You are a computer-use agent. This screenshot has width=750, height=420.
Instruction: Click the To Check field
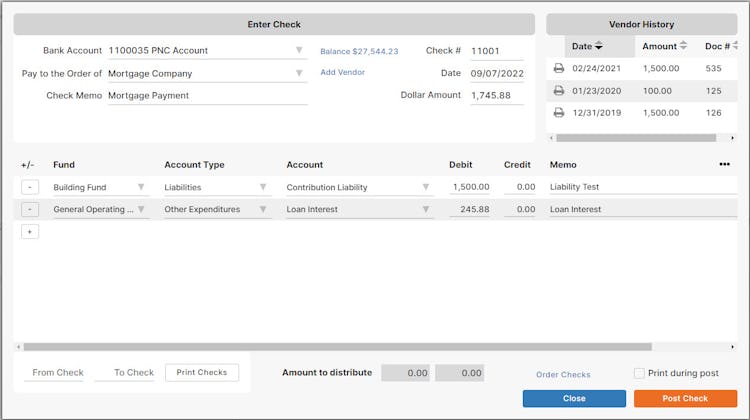click(x=124, y=373)
